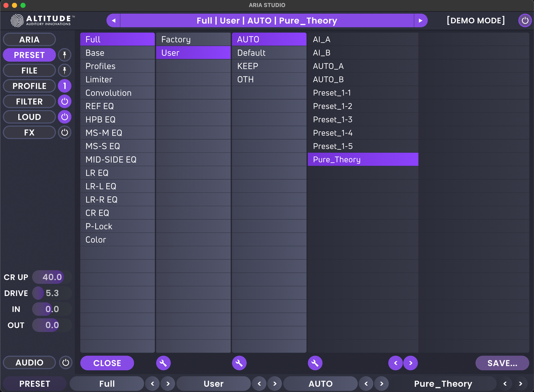Open the ARIA panel
Viewport: 534px width, 392px height.
(x=29, y=39)
